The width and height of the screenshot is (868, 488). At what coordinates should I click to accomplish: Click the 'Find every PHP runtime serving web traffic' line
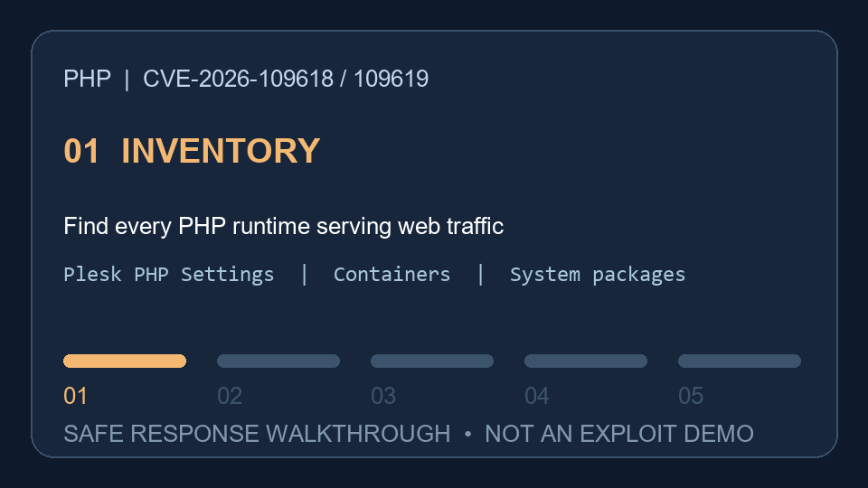click(283, 226)
